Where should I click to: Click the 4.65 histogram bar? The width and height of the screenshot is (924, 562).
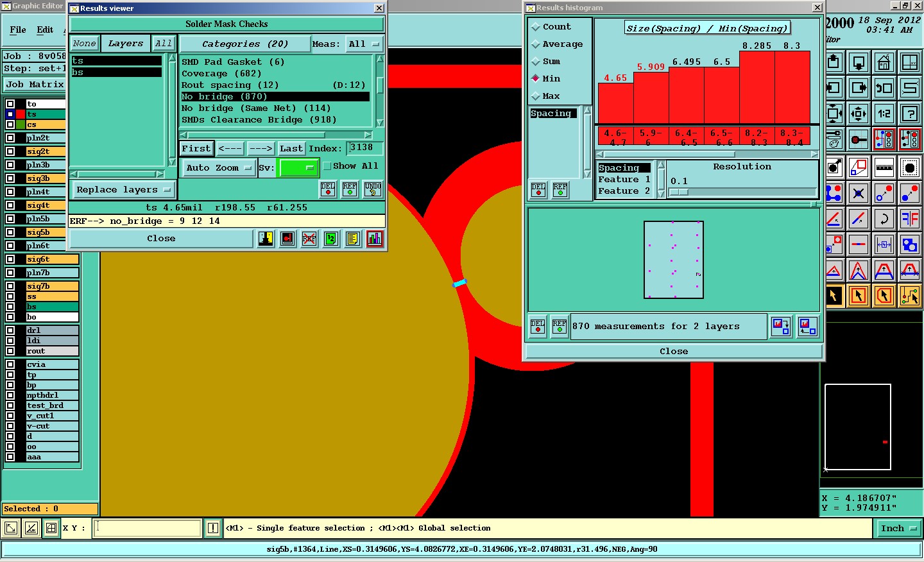point(616,103)
